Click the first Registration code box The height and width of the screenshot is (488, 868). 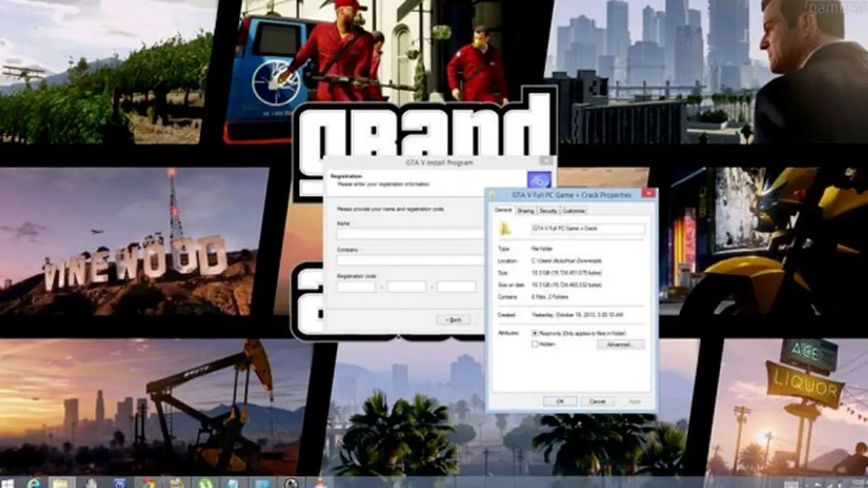pyautogui.click(x=356, y=287)
